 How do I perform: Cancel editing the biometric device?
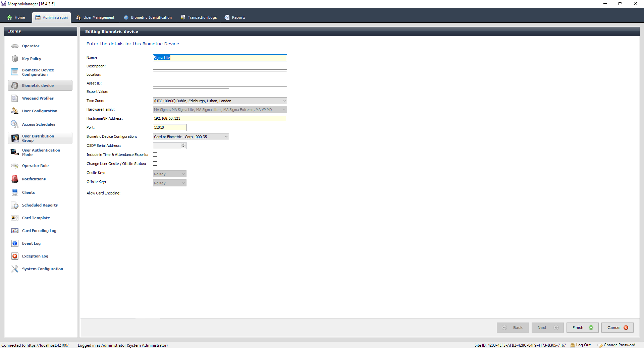click(618, 328)
